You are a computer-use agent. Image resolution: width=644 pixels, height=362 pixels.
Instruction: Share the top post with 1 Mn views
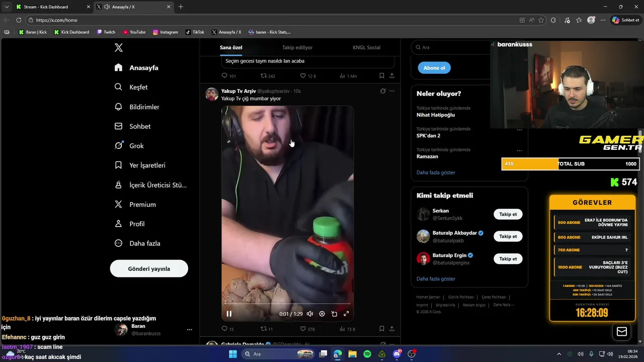tap(392, 76)
